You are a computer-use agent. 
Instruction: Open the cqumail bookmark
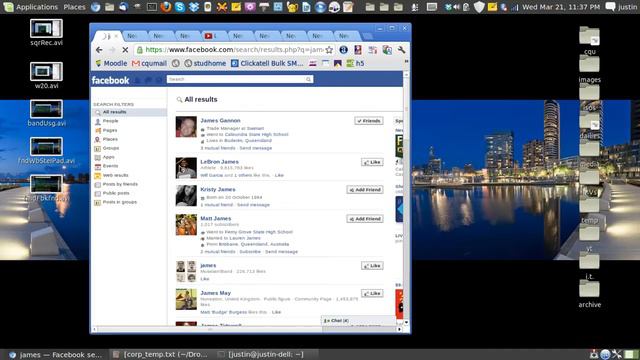(x=149, y=63)
